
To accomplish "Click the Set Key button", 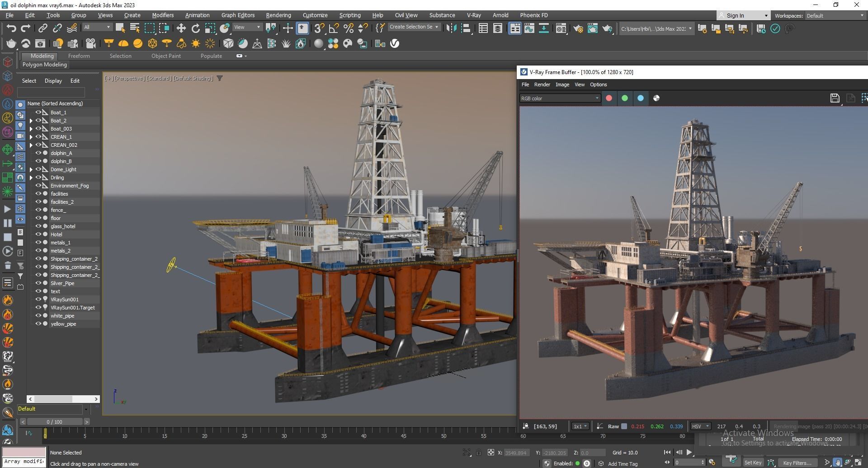I will coord(753,463).
